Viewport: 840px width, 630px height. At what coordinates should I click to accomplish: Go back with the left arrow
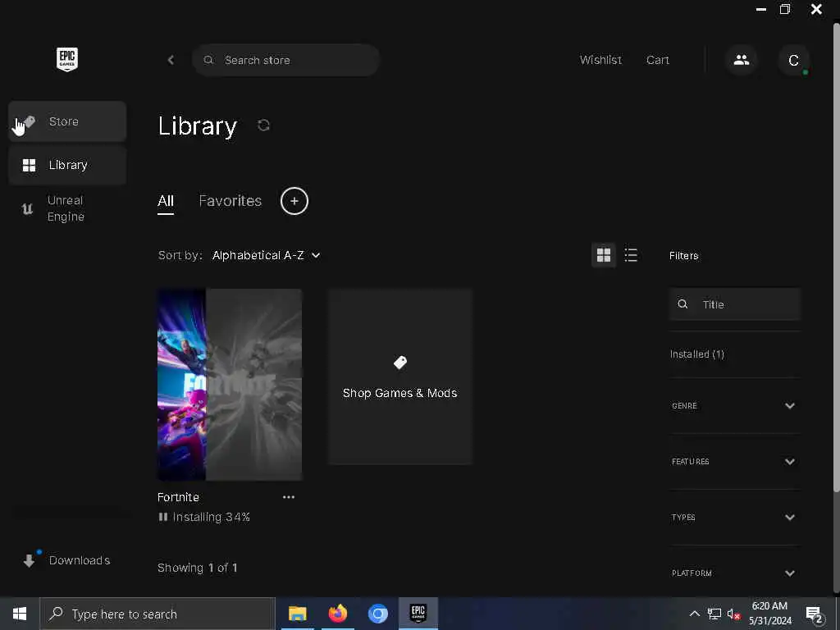[x=171, y=60]
